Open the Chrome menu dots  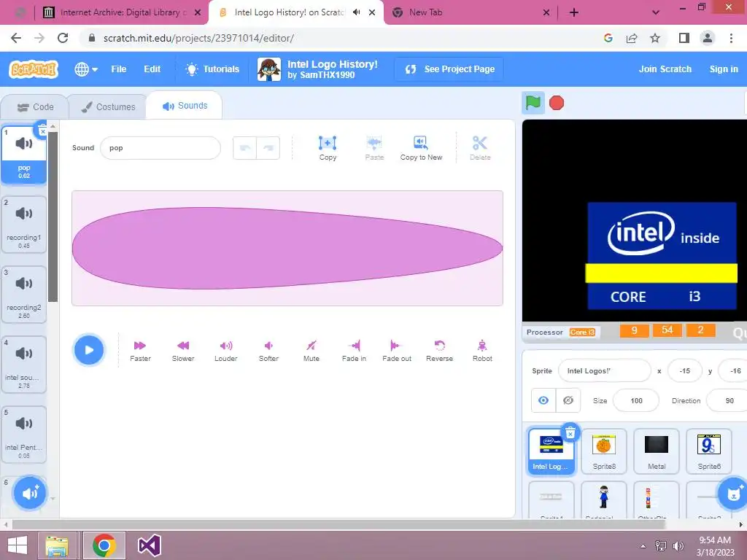(731, 38)
